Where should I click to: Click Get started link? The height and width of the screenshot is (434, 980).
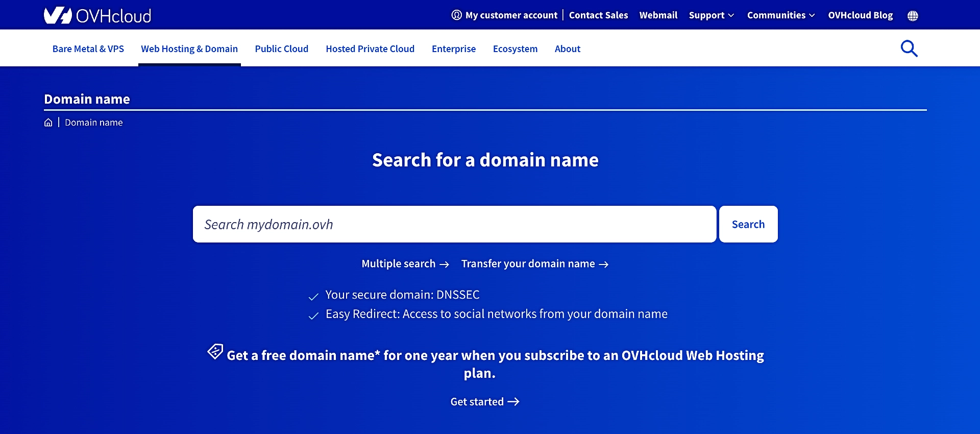pyautogui.click(x=485, y=402)
